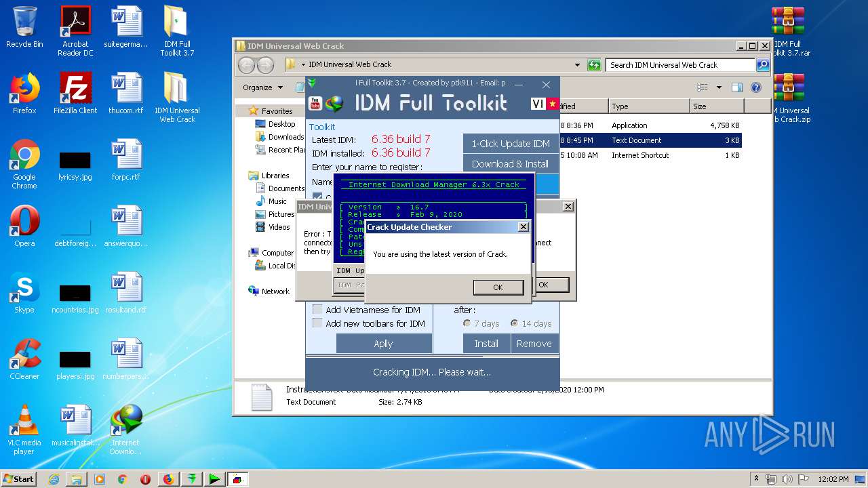
Task: Click OK in Crack Update Checker dialog
Action: [x=498, y=287]
